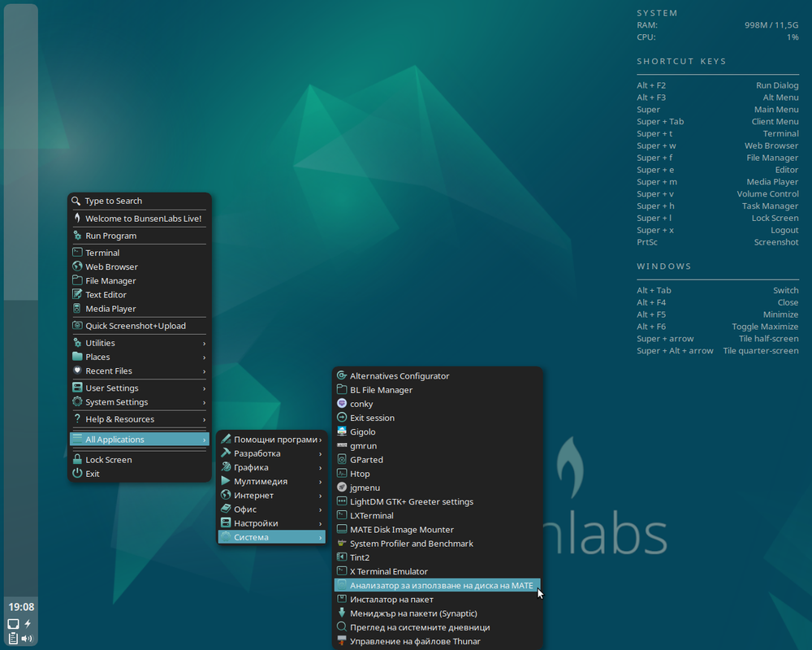This screenshot has width=812, height=650.
Task: Click the Run Program gears icon
Action: pos(77,236)
